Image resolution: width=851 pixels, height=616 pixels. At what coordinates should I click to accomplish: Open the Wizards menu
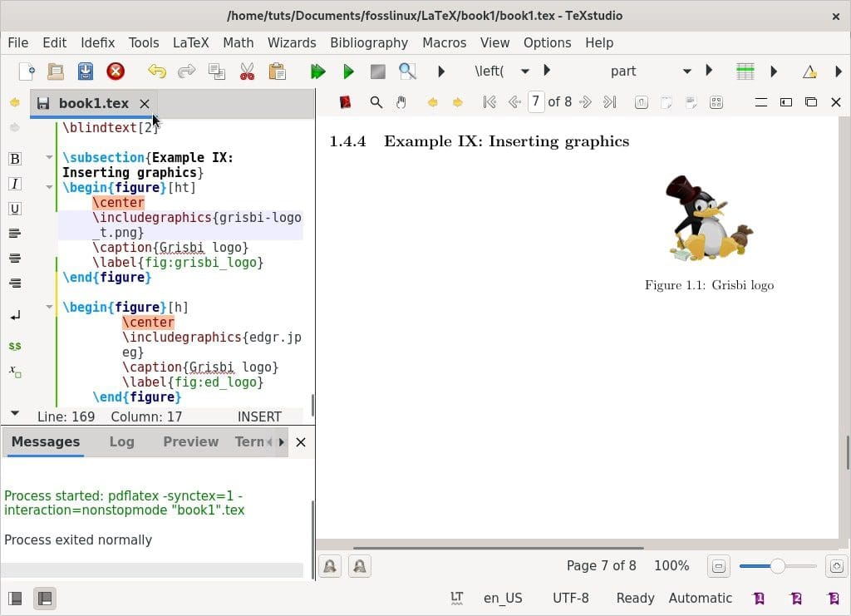click(291, 42)
